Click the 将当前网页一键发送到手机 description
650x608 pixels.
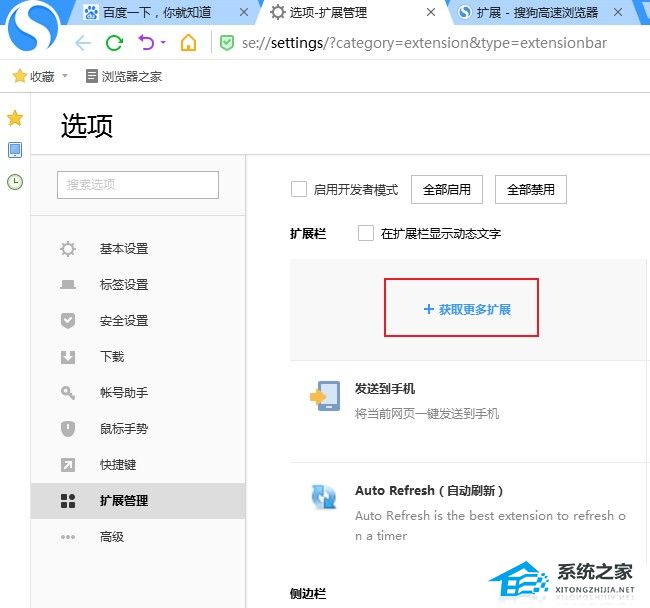(x=427, y=414)
